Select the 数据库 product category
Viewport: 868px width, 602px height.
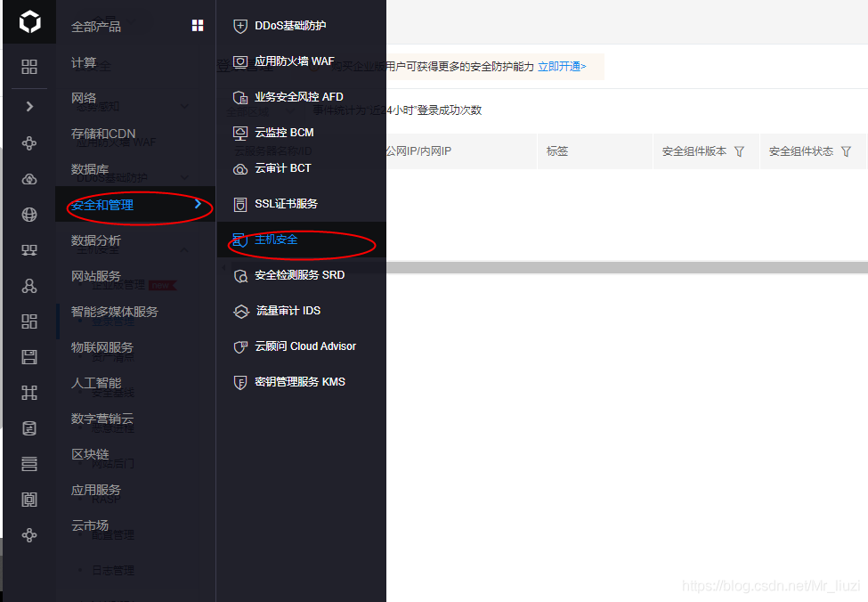(x=90, y=169)
